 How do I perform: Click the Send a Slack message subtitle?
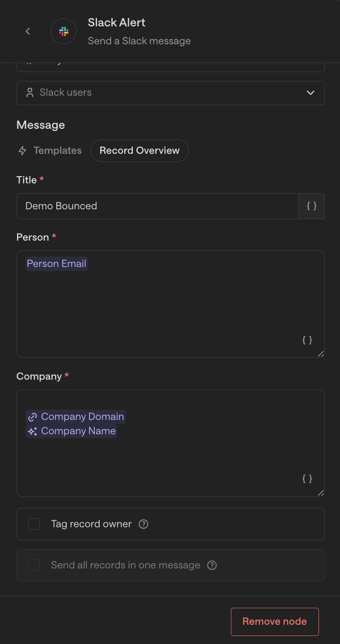139,41
